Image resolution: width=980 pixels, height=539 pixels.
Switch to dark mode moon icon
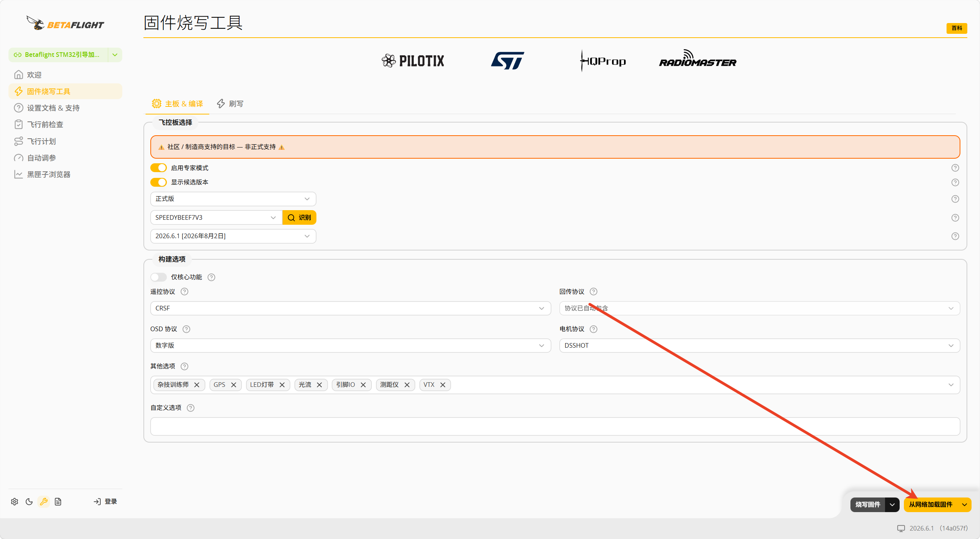pos(29,501)
